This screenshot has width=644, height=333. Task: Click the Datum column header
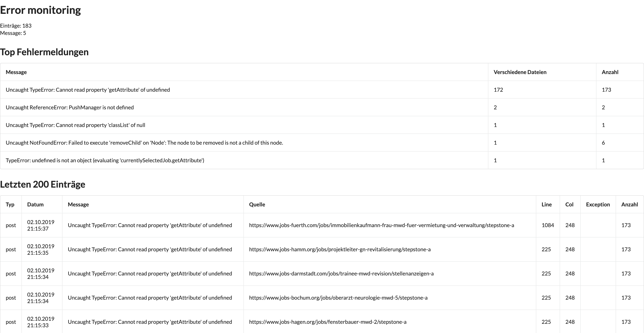[x=35, y=204]
